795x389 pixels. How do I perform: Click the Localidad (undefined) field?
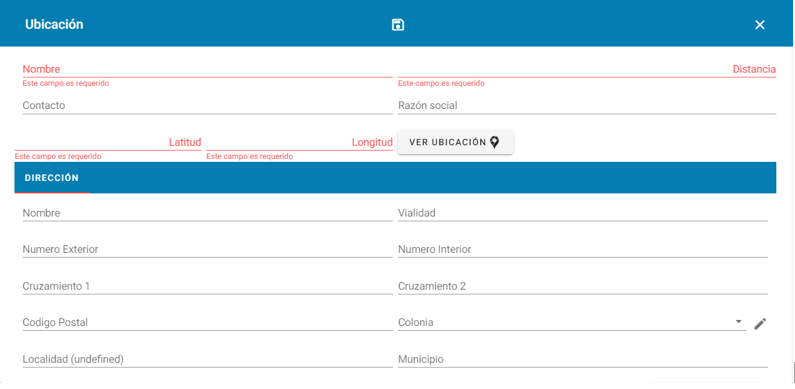207,359
